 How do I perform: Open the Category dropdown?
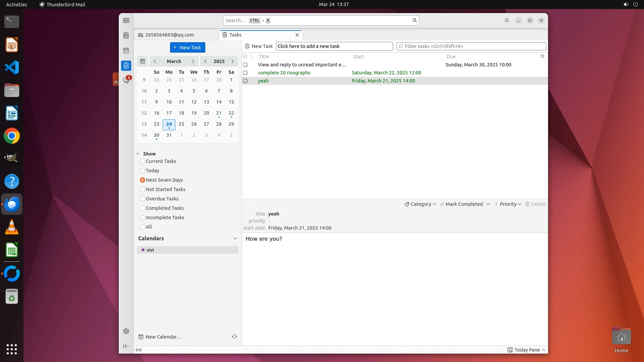click(x=420, y=204)
